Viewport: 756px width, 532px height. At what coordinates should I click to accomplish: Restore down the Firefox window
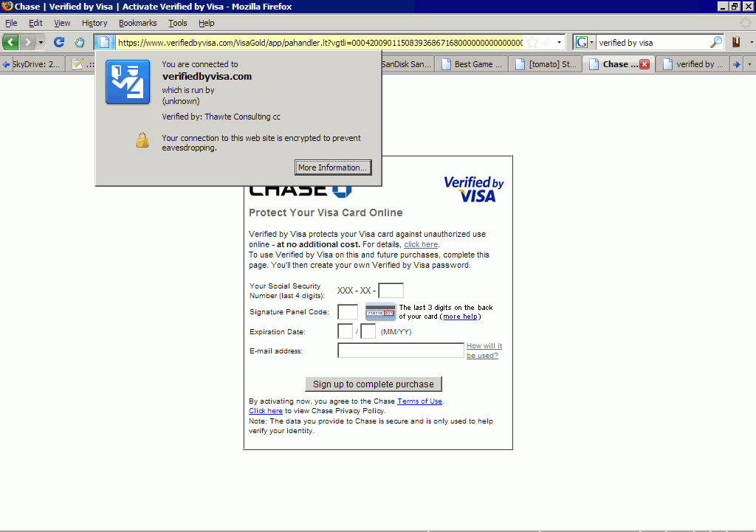(x=735, y=6)
